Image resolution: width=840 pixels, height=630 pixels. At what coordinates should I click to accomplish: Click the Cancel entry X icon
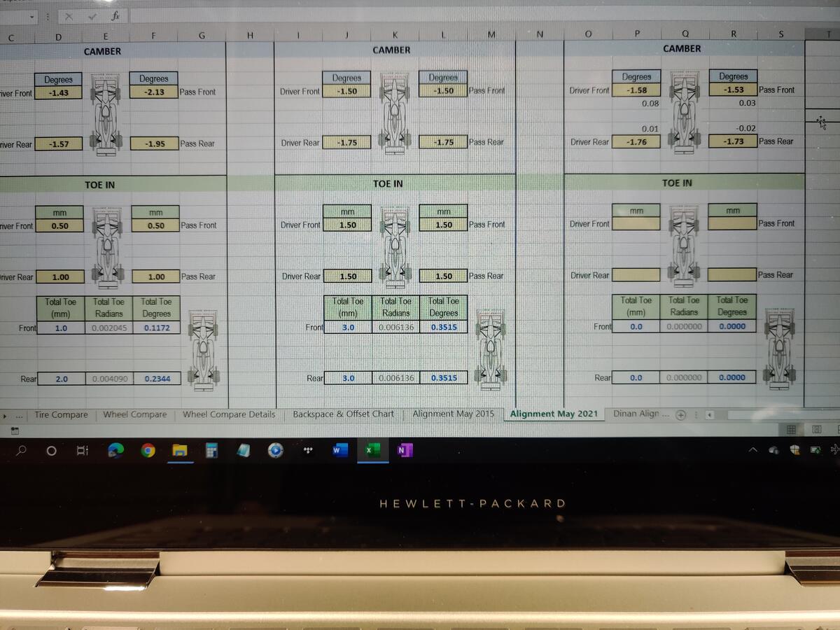[69, 16]
